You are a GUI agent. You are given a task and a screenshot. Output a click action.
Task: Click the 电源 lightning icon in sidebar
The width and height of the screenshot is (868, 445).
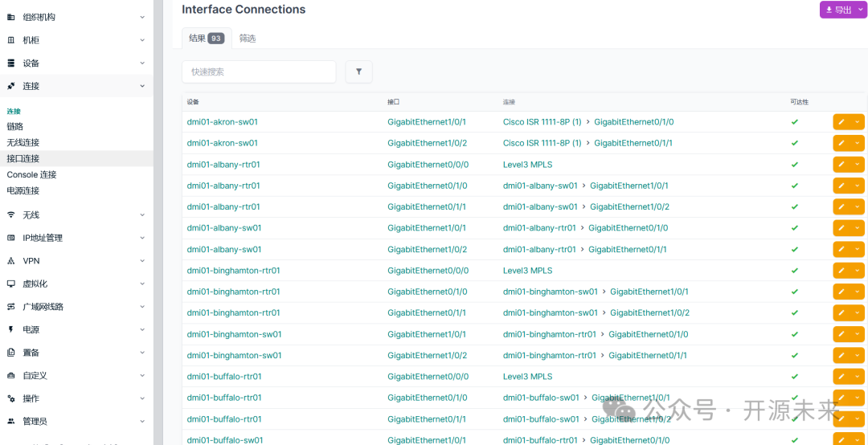(x=10, y=329)
